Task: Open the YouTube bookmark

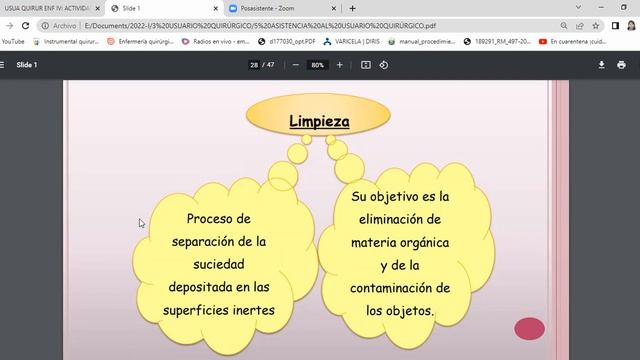Action: point(13,42)
